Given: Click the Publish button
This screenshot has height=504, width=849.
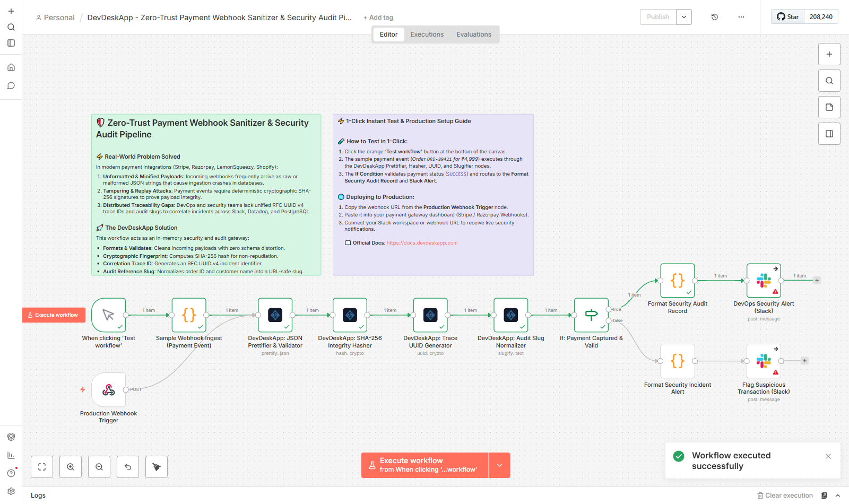Looking at the screenshot, I should pos(658,17).
